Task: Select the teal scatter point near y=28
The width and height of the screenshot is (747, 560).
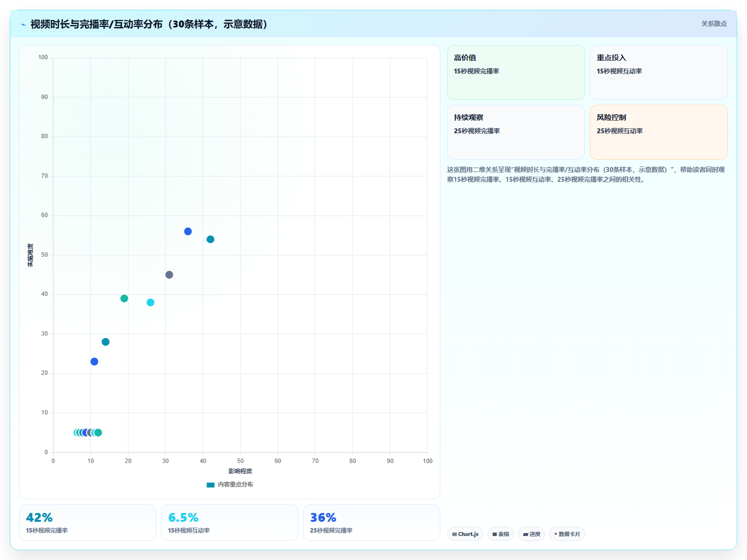Action: click(105, 342)
